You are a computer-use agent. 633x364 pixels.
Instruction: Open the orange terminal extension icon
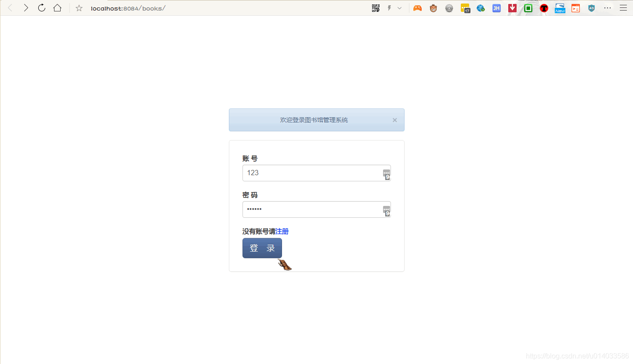(575, 8)
